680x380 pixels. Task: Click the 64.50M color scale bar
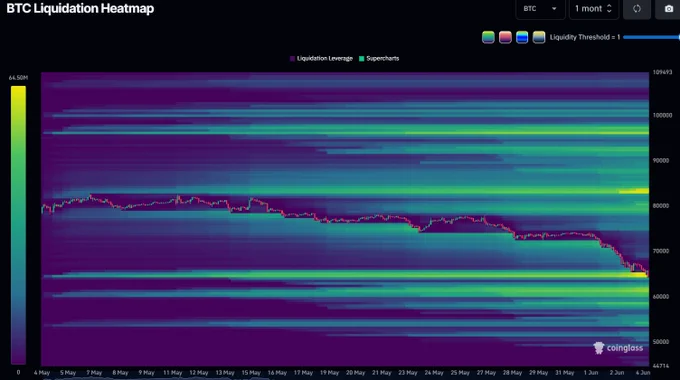pos(18,225)
